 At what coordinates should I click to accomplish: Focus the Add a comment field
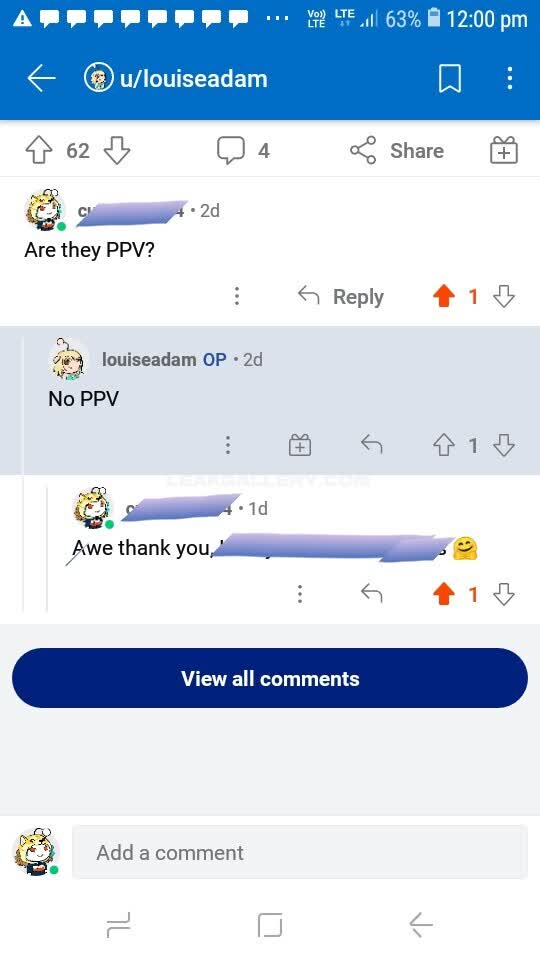(x=300, y=852)
